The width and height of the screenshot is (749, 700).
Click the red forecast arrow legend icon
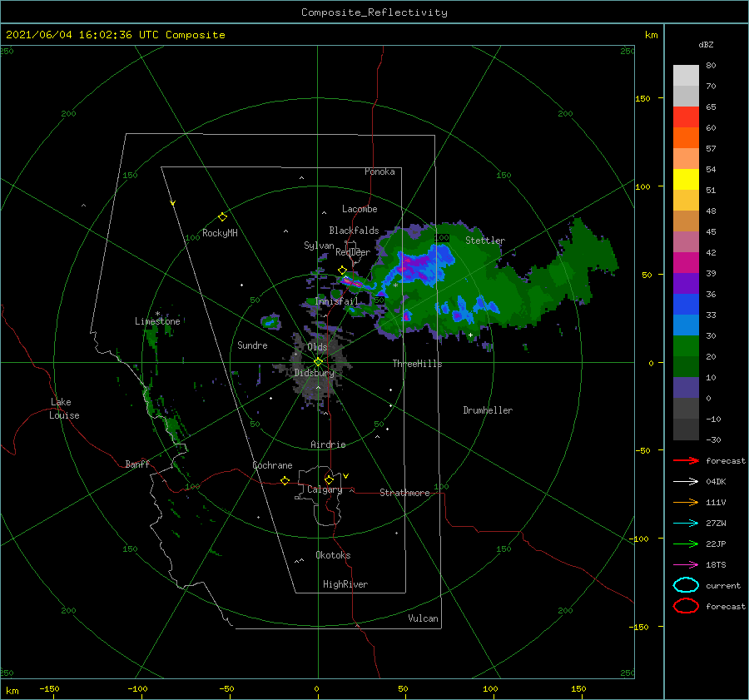[x=686, y=460]
